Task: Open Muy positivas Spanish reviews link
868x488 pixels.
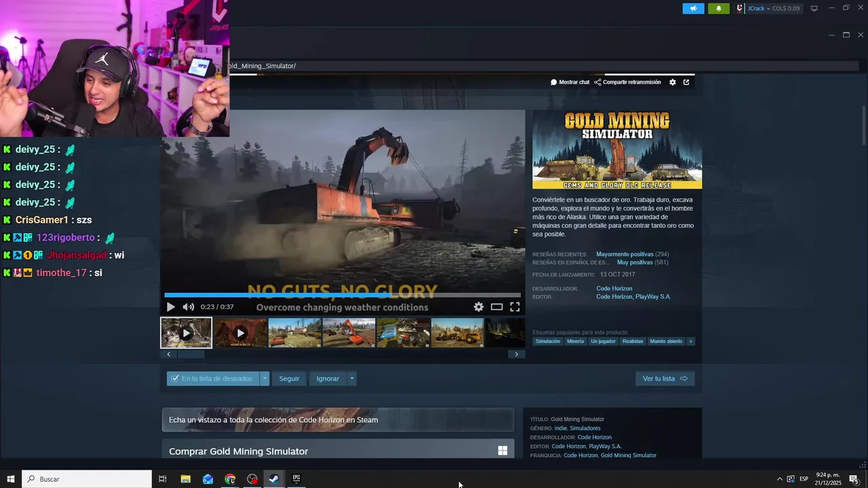Action: pos(635,262)
